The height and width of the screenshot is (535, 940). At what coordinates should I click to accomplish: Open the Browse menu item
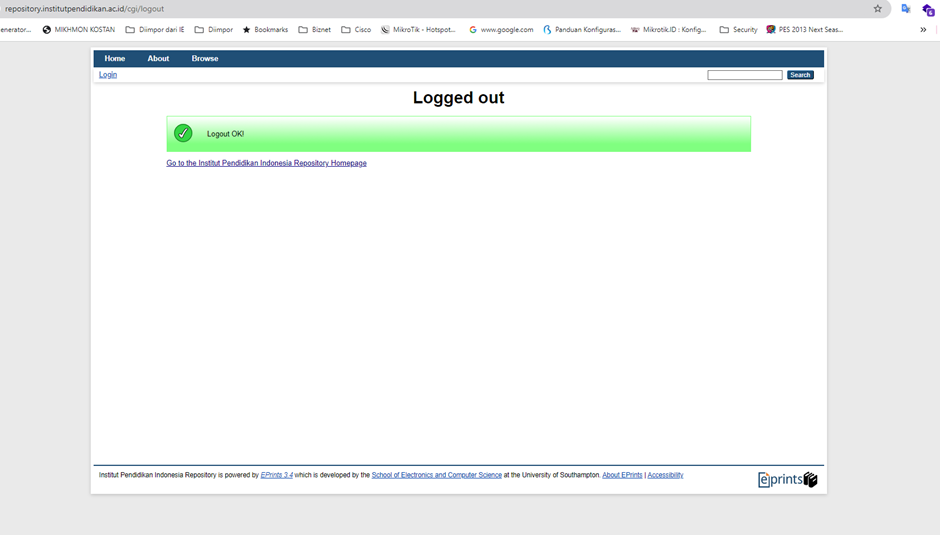(205, 59)
